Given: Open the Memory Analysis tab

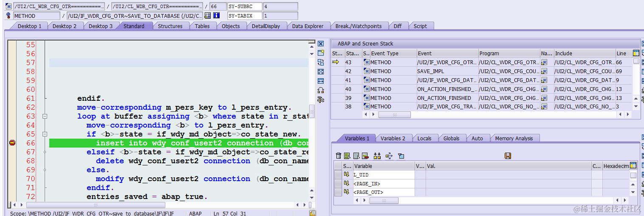Looking at the screenshot, I should [x=514, y=138].
